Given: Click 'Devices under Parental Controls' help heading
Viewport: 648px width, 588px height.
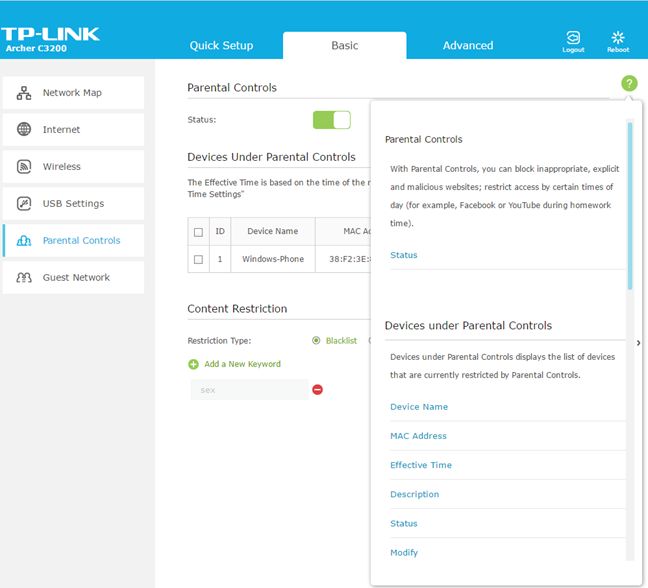Looking at the screenshot, I should coord(468,326).
